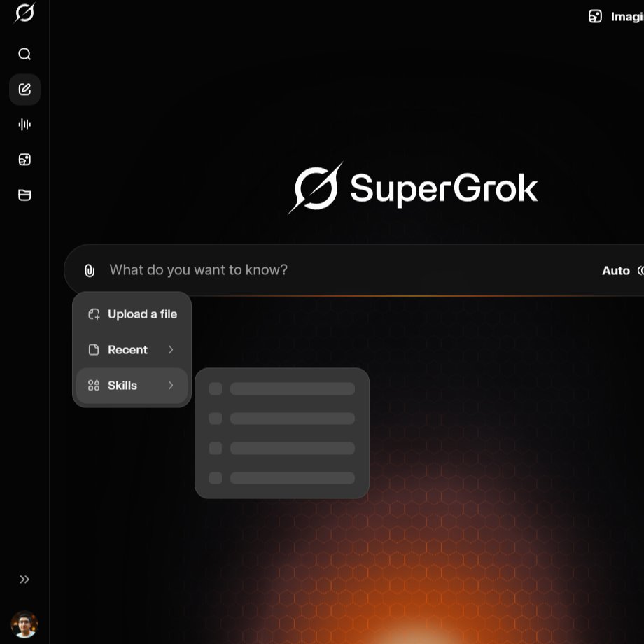The image size is (644, 644).
Task: Click the Grok logo in the sidebar
Action: pyautogui.click(x=24, y=13)
